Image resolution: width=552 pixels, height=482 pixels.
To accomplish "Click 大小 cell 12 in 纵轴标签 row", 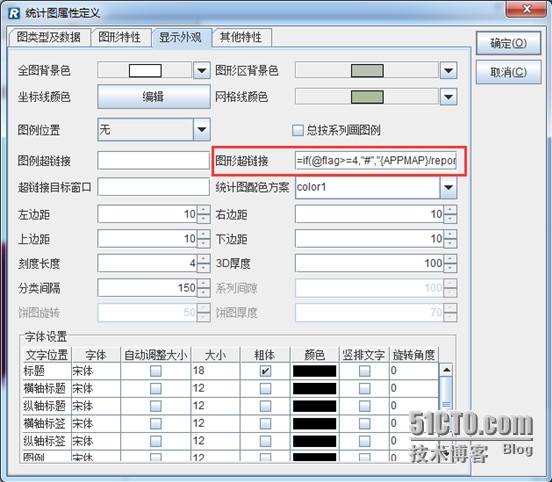I will pyautogui.click(x=215, y=441).
